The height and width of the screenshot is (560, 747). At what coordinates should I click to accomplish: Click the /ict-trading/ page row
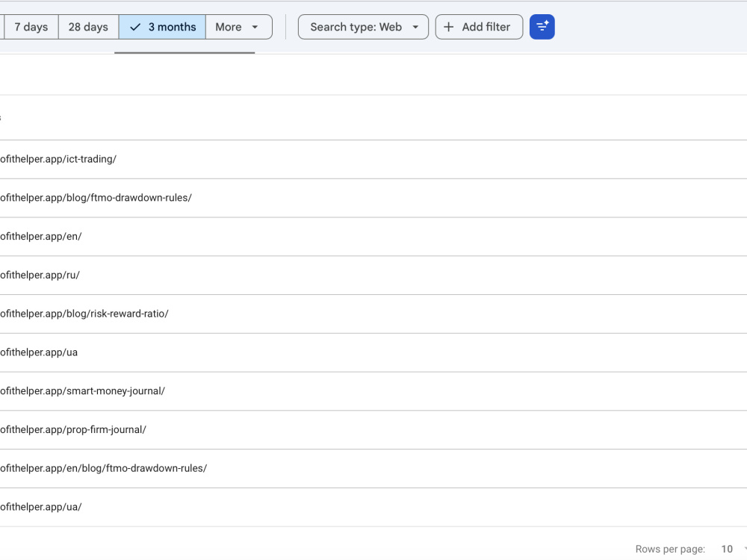(x=373, y=160)
